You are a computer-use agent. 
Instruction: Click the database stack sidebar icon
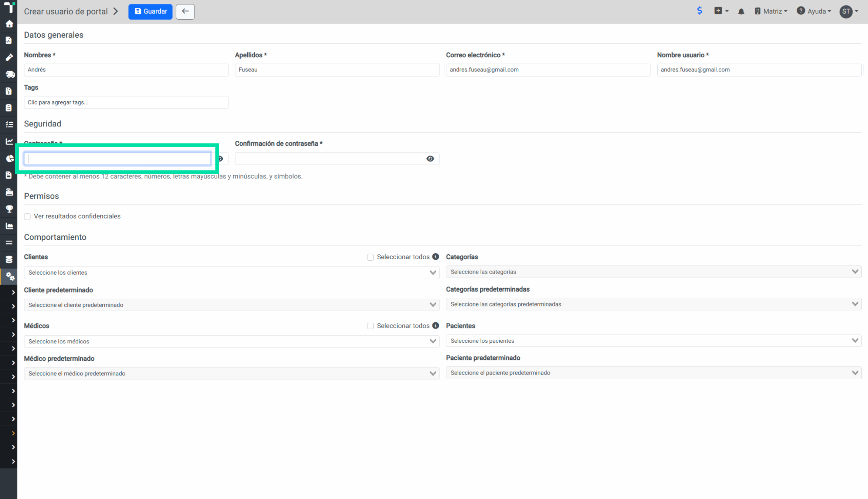(9, 259)
